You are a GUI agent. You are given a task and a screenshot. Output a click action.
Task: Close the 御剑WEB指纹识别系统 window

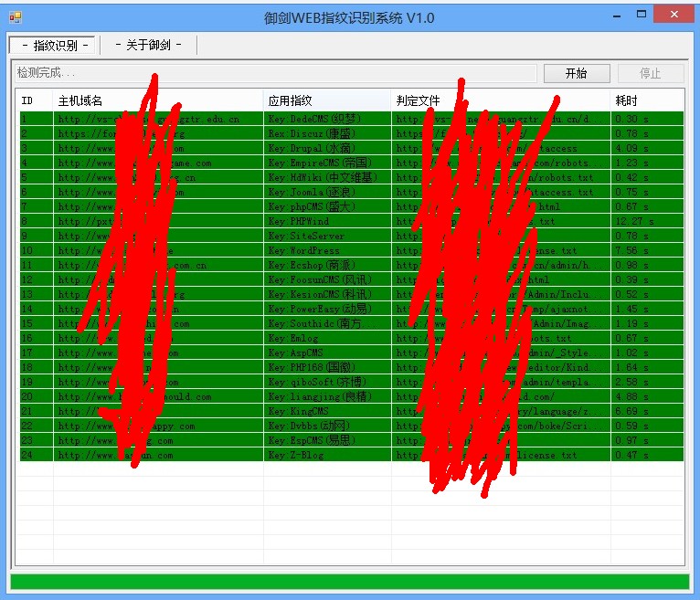tap(674, 15)
